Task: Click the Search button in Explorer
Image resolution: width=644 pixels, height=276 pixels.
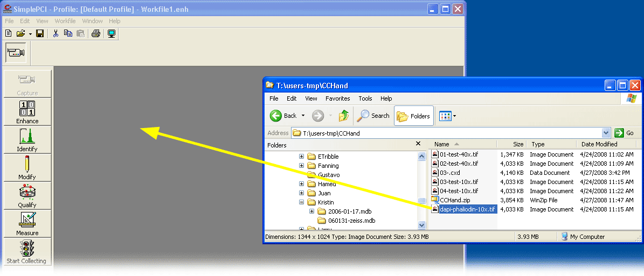Action: coord(373,116)
